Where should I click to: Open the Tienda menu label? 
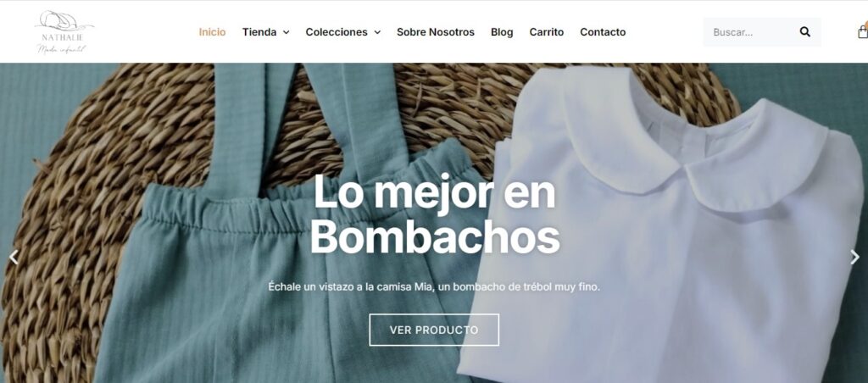[259, 32]
